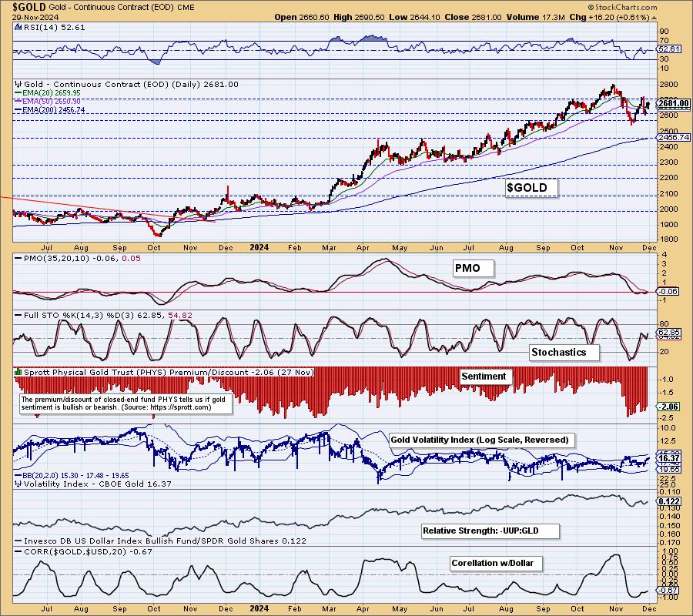
Task: Click the Low 2644.10 value
Action: click(x=414, y=17)
